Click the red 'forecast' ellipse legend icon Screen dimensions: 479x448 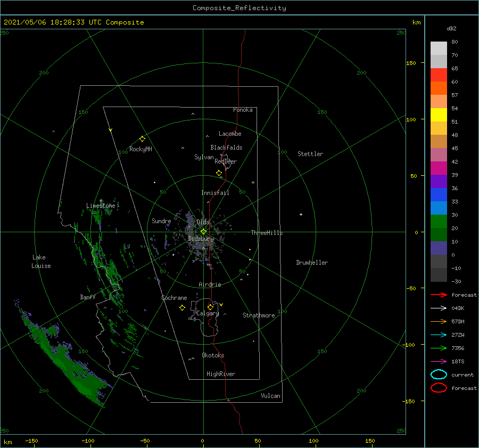click(x=439, y=388)
